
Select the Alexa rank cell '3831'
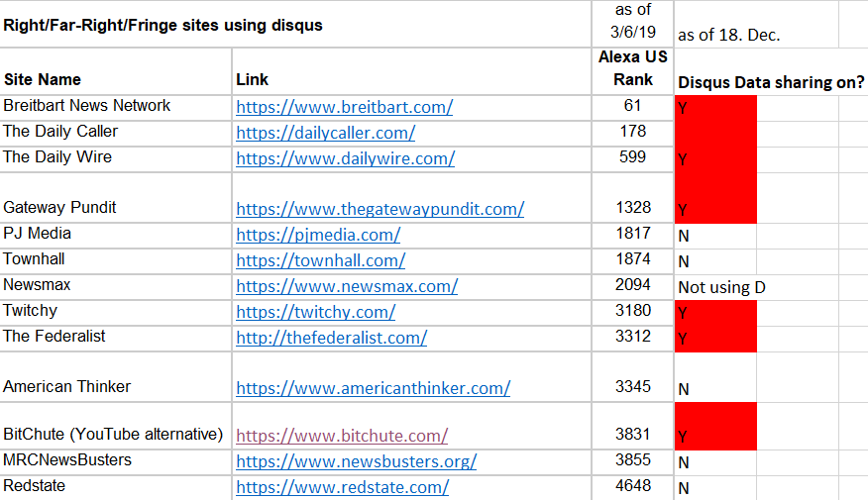633,426
